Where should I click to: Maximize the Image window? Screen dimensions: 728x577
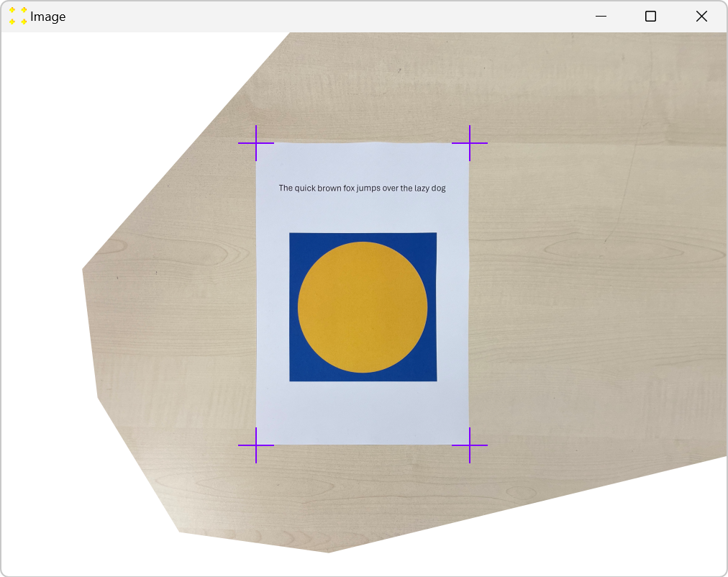(650, 17)
